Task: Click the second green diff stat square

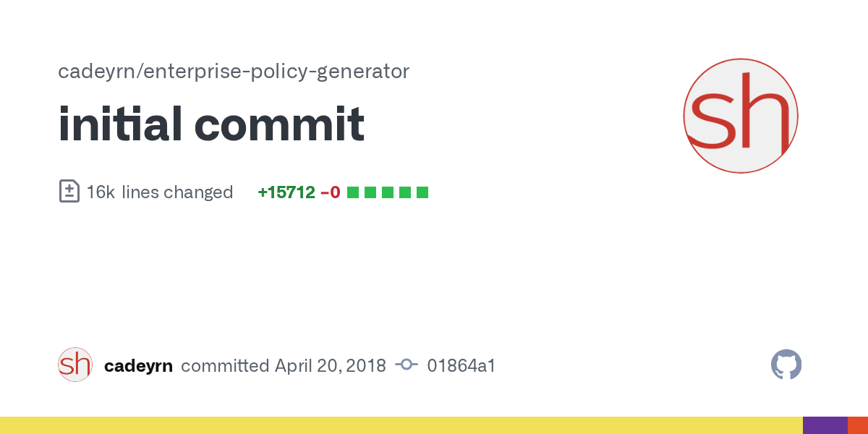Action: tap(370, 192)
